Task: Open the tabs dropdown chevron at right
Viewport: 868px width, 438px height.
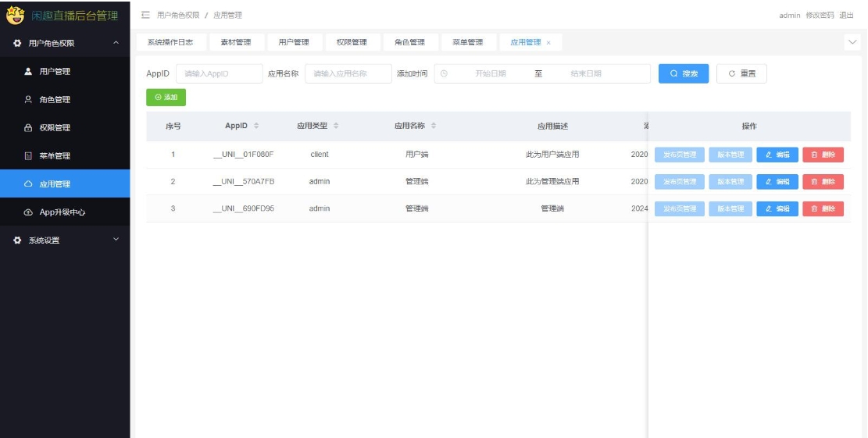Action: pyautogui.click(x=852, y=42)
